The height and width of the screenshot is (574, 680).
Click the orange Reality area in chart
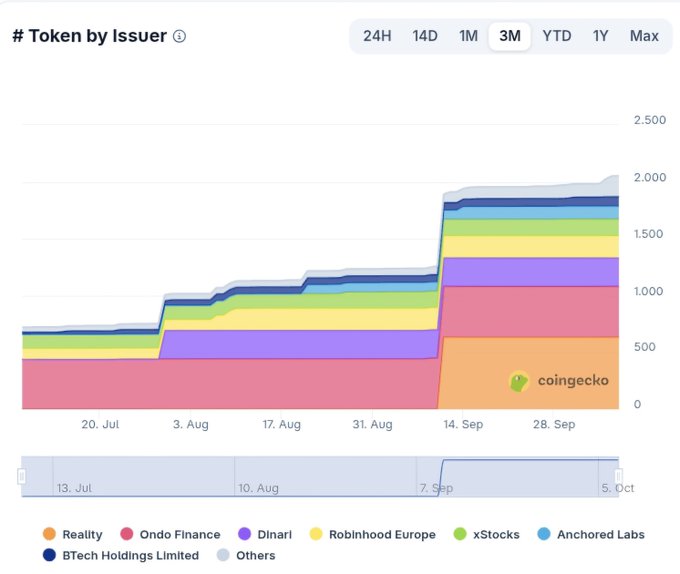[529, 373]
